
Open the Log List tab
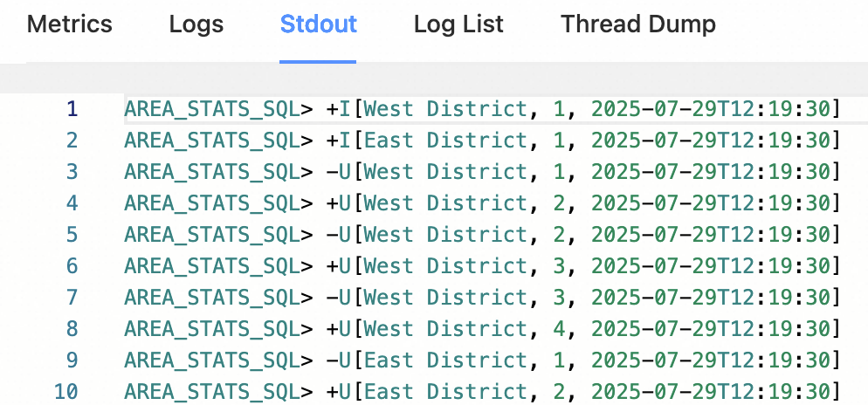[x=459, y=24]
